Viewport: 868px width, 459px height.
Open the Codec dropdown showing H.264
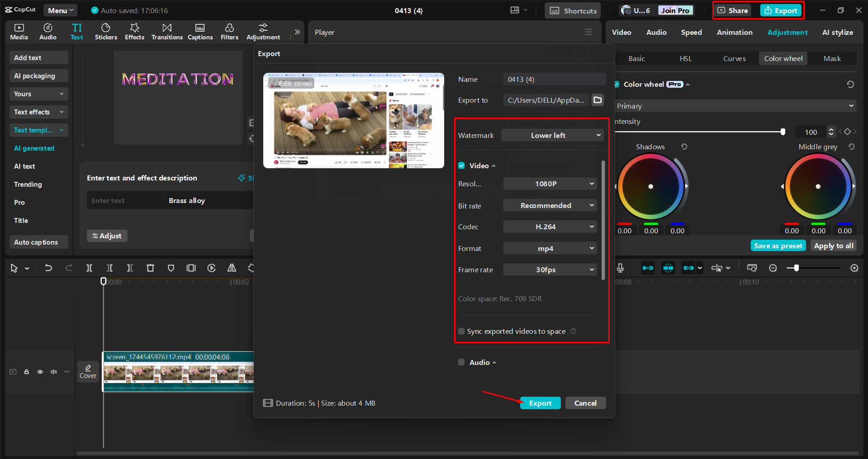click(x=550, y=227)
